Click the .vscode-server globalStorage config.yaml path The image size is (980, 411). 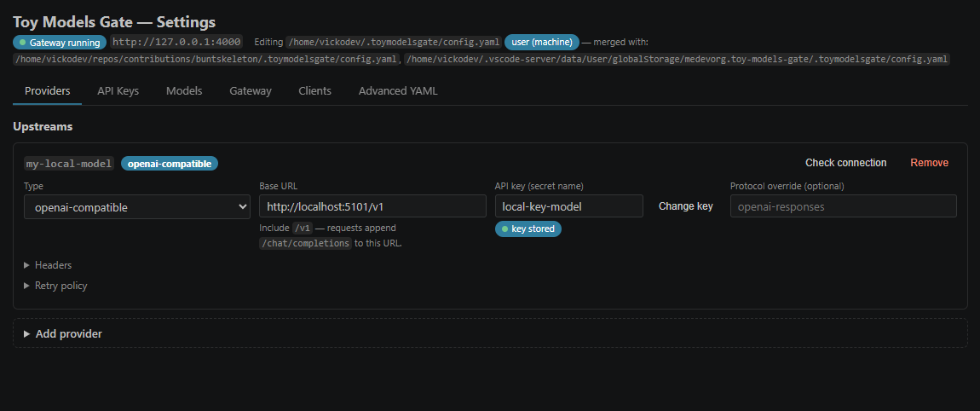[677, 59]
